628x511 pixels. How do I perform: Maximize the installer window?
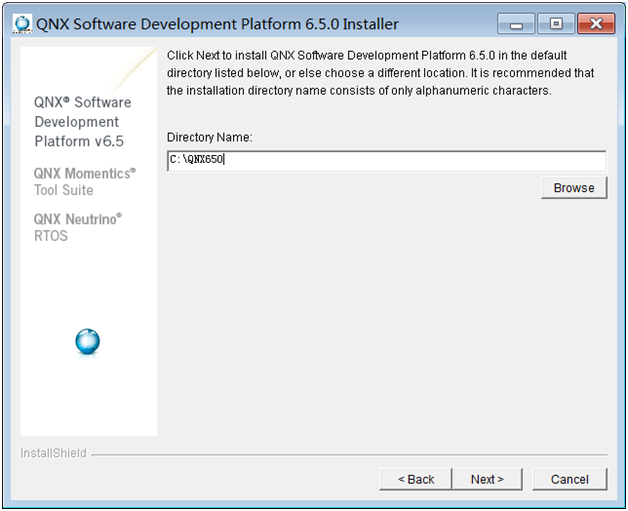point(556,24)
